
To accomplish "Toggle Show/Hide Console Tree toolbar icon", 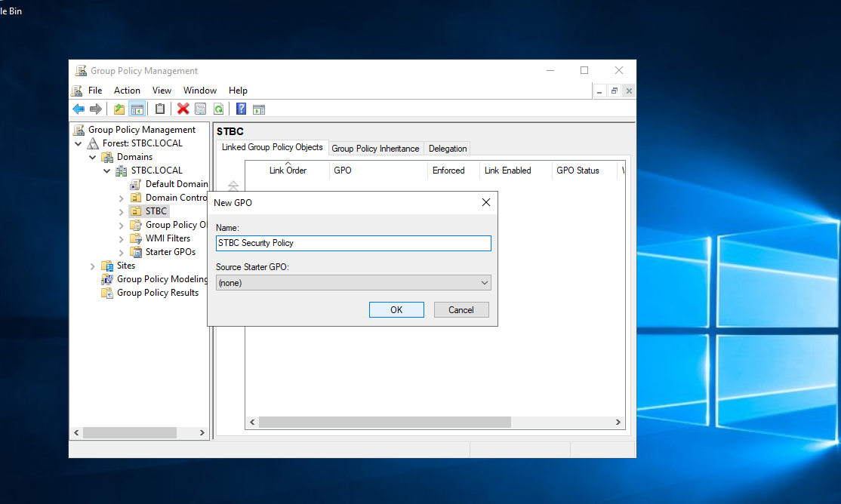I will coord(137,109).
